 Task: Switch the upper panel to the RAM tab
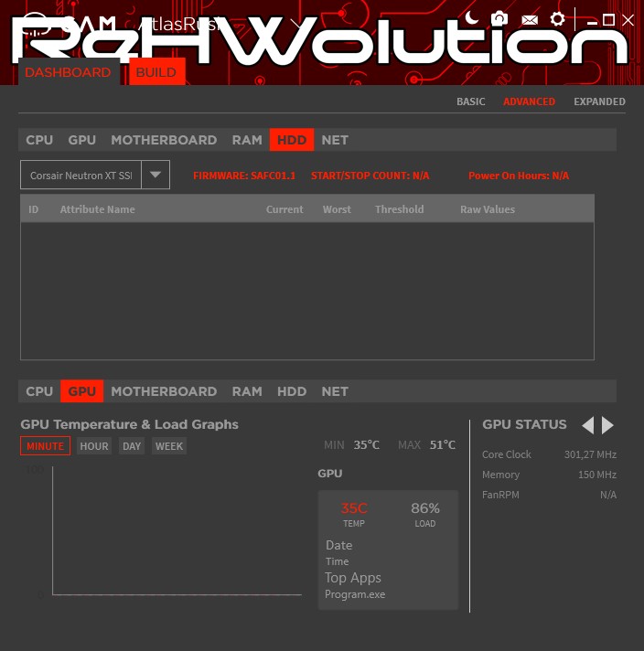point(247,140)
